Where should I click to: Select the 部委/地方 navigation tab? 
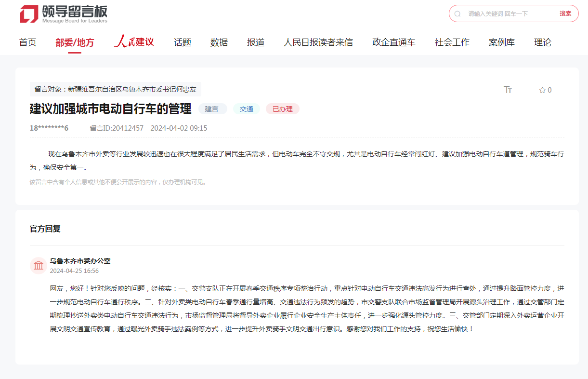[75, 42]
